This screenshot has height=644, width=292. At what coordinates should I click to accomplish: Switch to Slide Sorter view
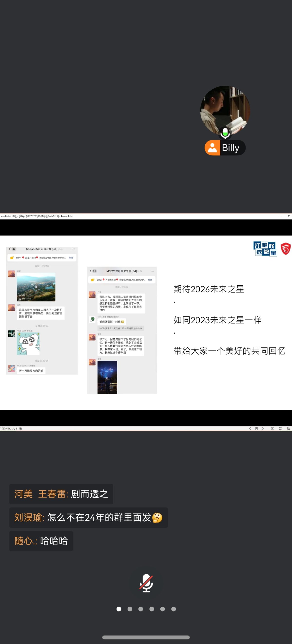point(281,429)
